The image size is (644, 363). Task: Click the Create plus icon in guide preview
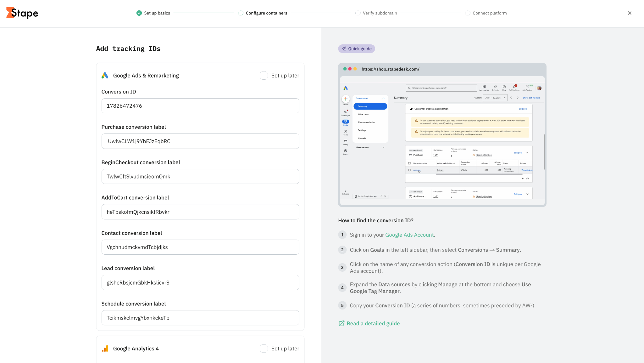346,99
